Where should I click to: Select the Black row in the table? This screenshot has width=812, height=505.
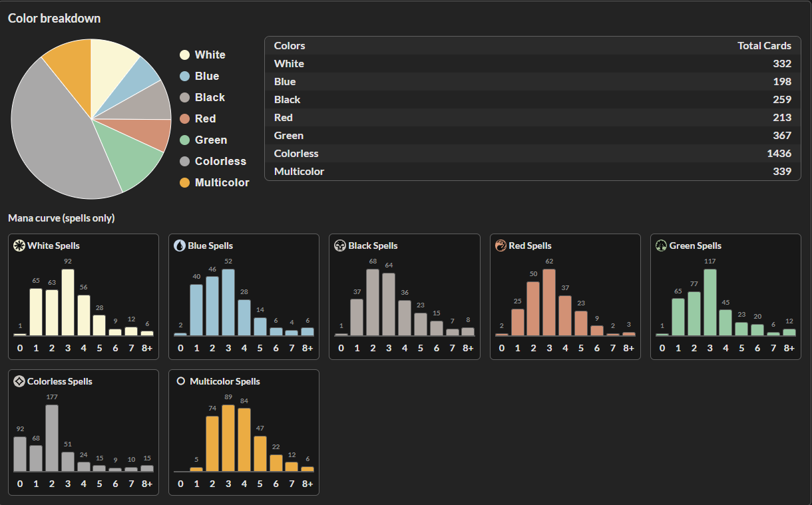pos(532,100)
